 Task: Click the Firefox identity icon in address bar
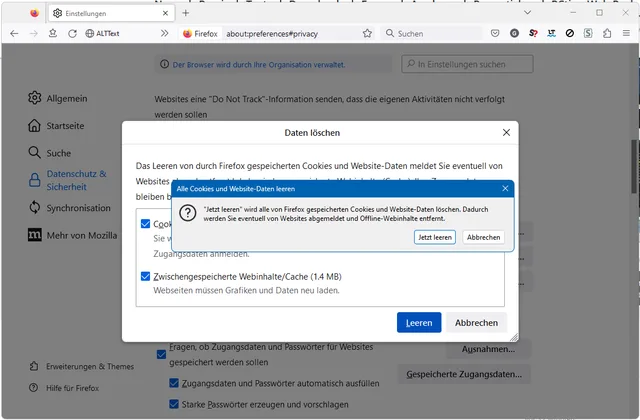pyautogui.click(x=200, y=33)
